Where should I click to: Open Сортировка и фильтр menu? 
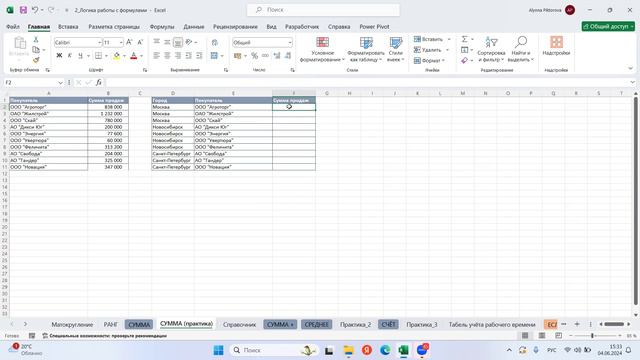(x=491, y=49)
